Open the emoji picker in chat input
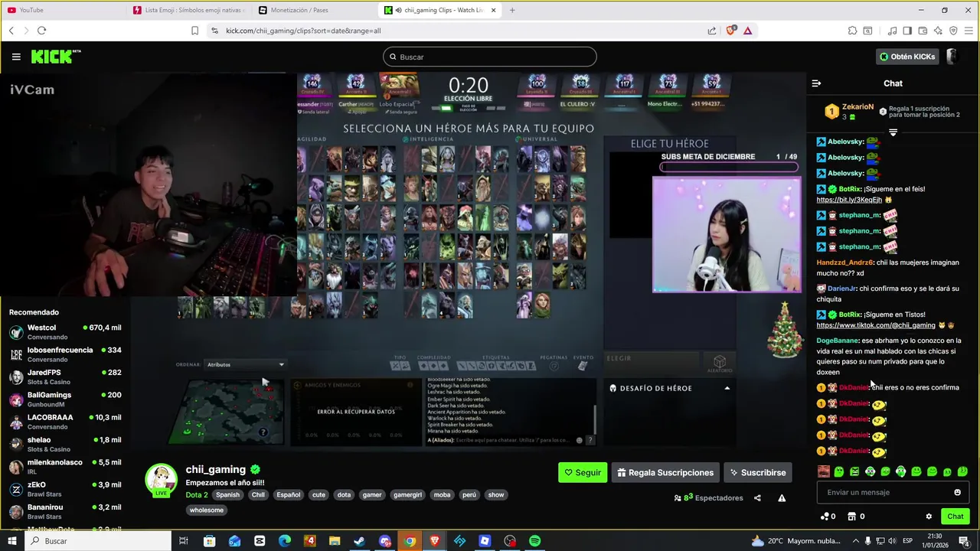The image size is (980, 551). [957, 492]
